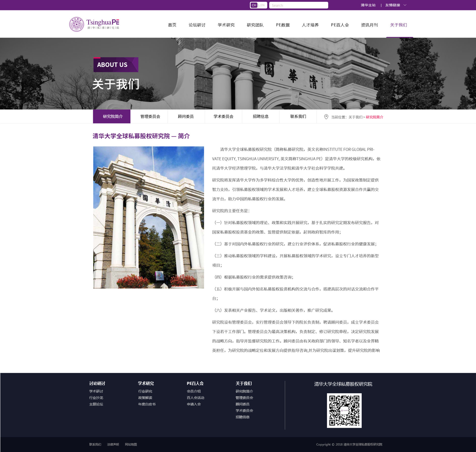Image resolution: width=476 pixels, height=452 pixels.
Task: Open 人才培养 navigation item
Action: point(310,25)
